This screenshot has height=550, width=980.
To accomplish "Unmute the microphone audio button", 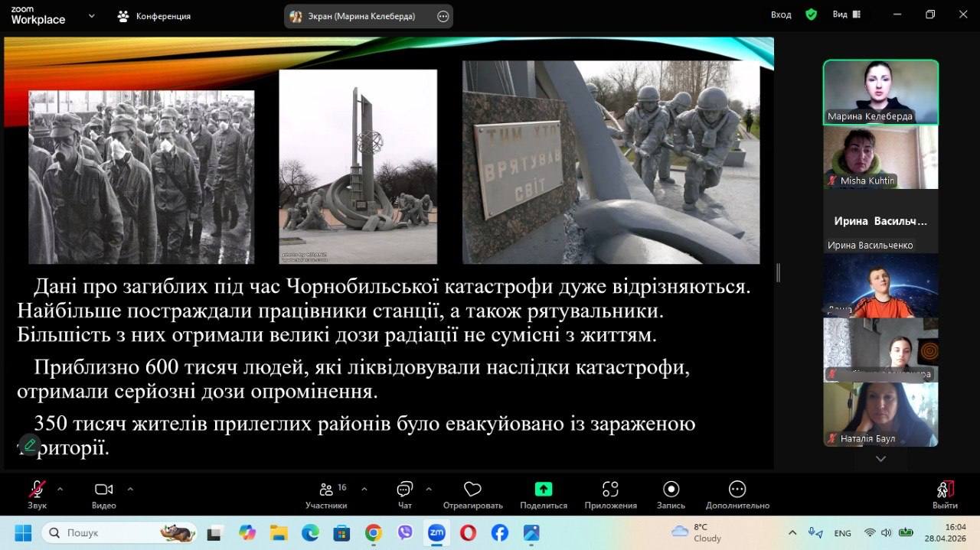I will pos(37,490).
